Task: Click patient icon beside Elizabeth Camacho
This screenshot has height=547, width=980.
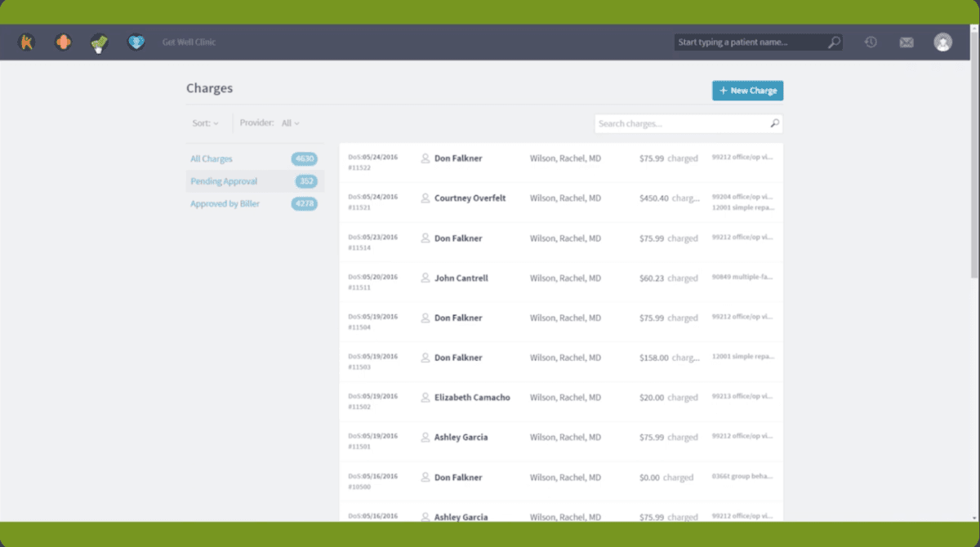Action: [425, 398]
